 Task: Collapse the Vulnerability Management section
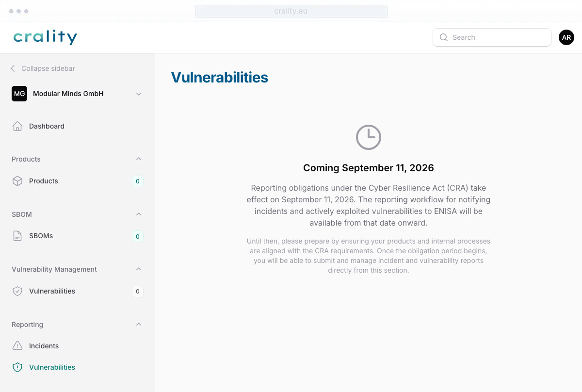(139, 269)
